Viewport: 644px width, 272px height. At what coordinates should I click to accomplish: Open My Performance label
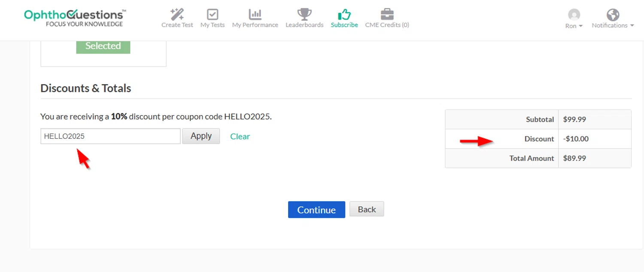(x=255, y=25)
